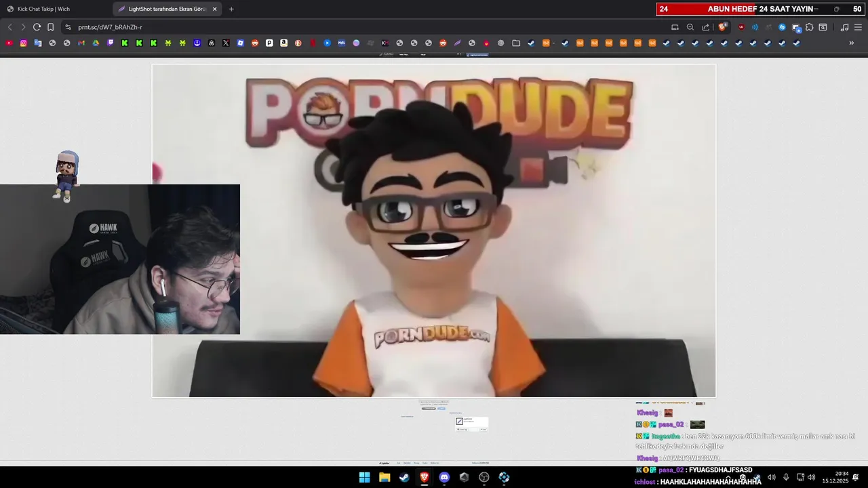Open Windows Start menu
Viewport: 868px width, 488px height.
click(364, 477)
